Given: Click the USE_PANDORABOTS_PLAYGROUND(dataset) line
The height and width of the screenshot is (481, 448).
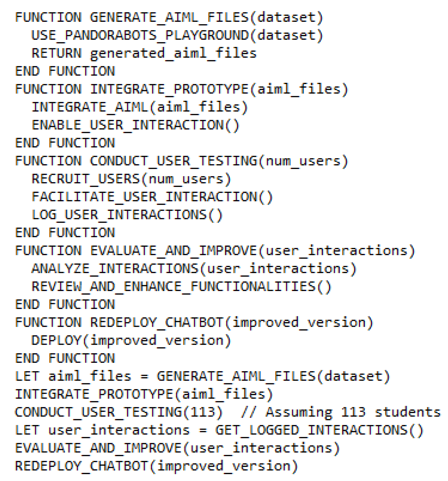Looking at the screenshot, I should pos(177,35).
